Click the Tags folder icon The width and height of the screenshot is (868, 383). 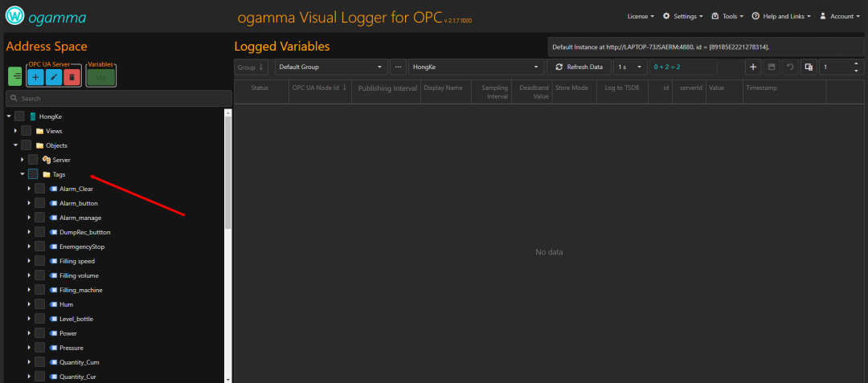coord(47,174)
